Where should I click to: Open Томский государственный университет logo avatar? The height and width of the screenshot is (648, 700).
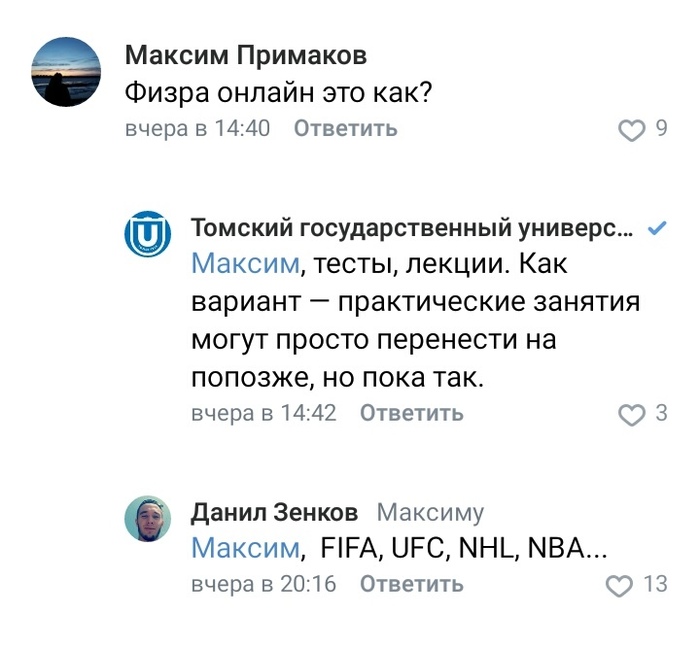coord(148,235)
